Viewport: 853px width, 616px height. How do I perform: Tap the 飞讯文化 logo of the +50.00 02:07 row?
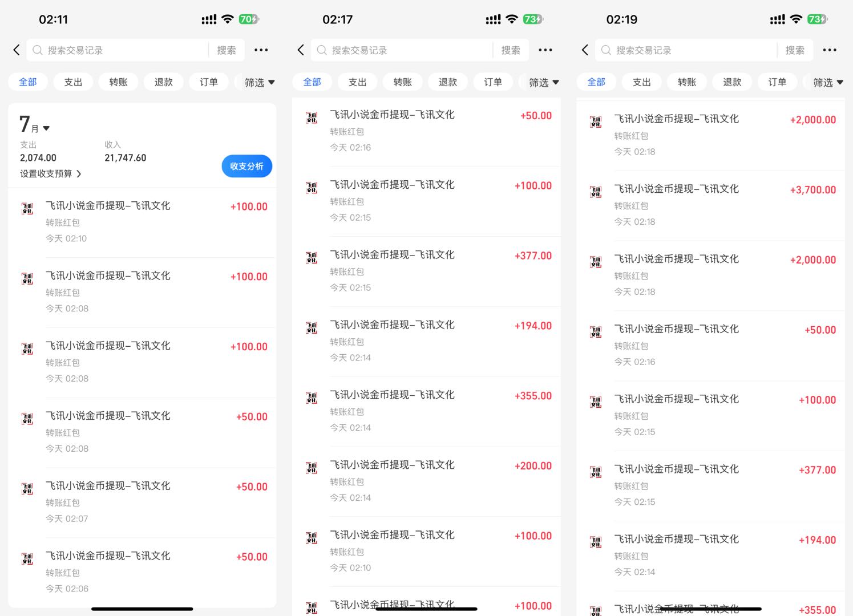click(x=27, y=489)
